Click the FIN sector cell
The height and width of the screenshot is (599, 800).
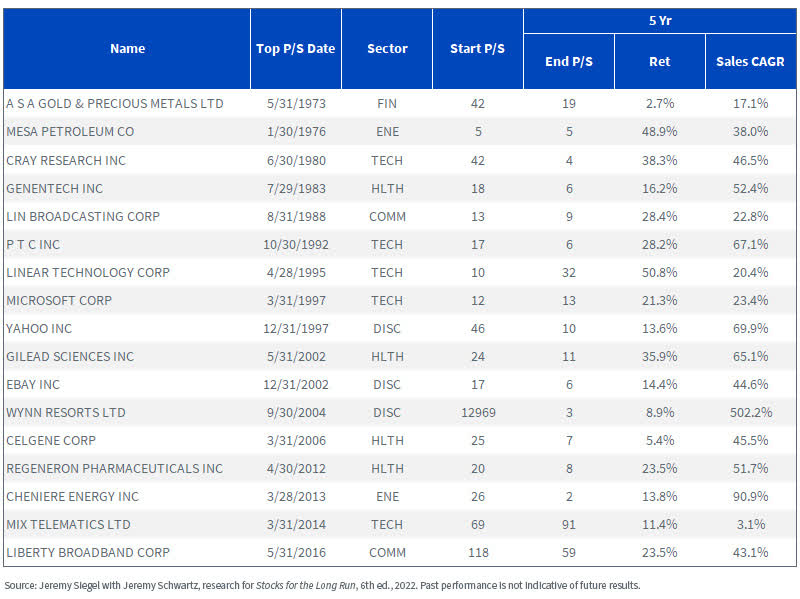click(387, 104)
